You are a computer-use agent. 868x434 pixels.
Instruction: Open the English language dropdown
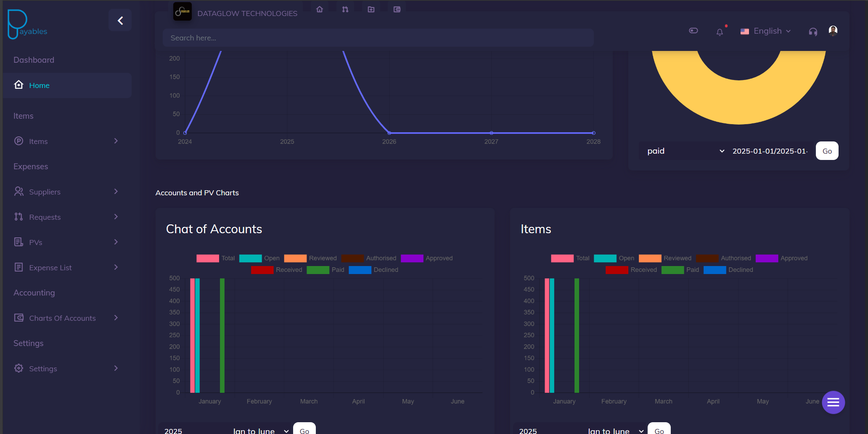tap(766, 31)
